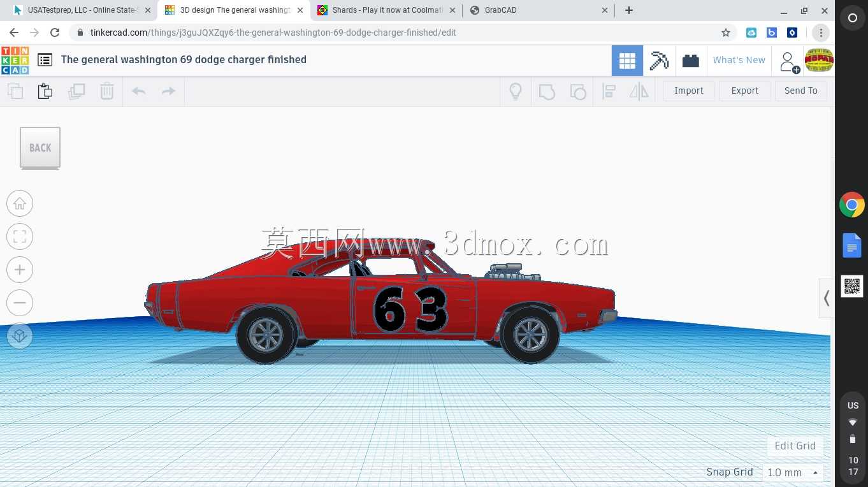Click the Tinkercad logo
The width and height of the screenshot is (868, 487).
coord(15,60)
